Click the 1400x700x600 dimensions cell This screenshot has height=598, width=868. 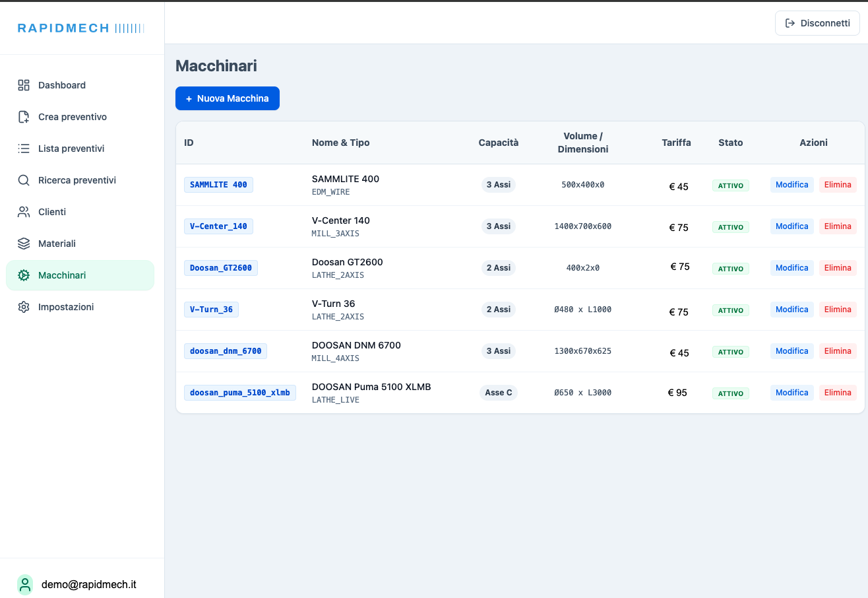pos(583,226)
